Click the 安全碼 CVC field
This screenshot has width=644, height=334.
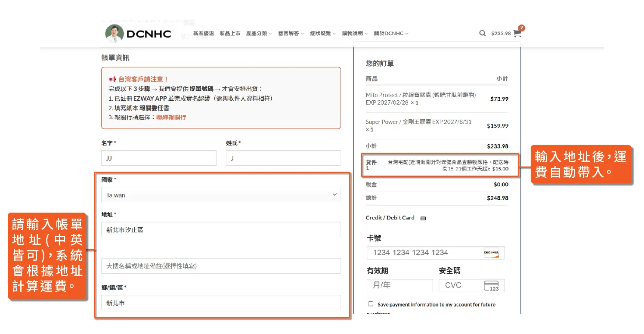click(472, 285)
